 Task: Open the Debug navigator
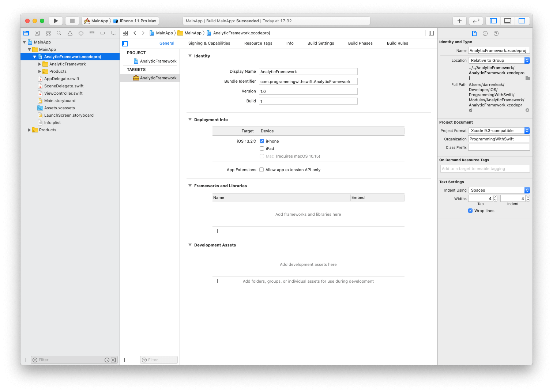point(92,33)
